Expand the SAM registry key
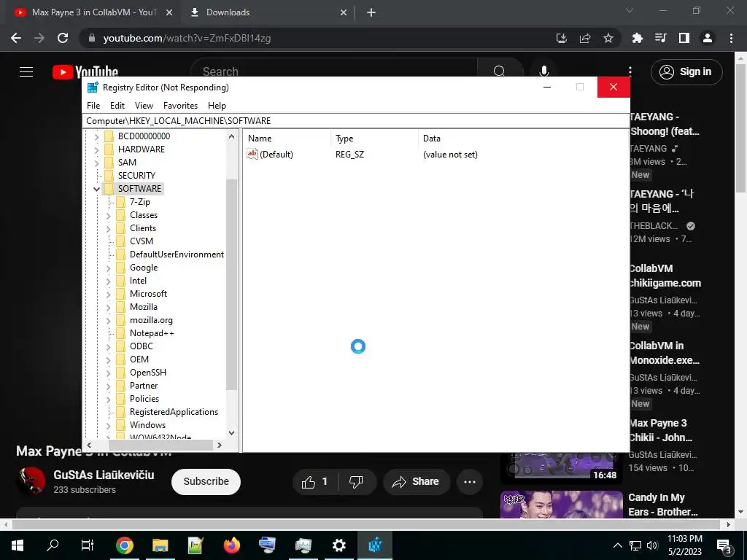The image size is (747, 560). click(x=97, y=163)
